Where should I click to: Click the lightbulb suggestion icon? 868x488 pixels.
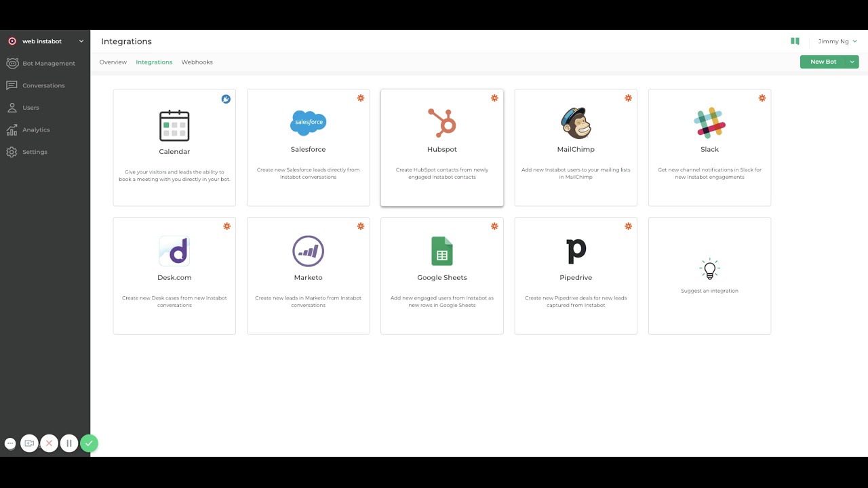click(x=709, y=269)
